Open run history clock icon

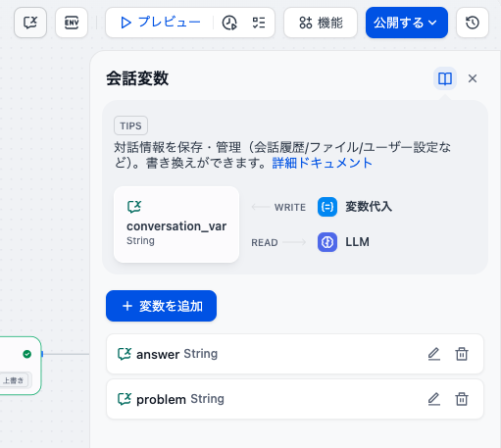point(229,23)
